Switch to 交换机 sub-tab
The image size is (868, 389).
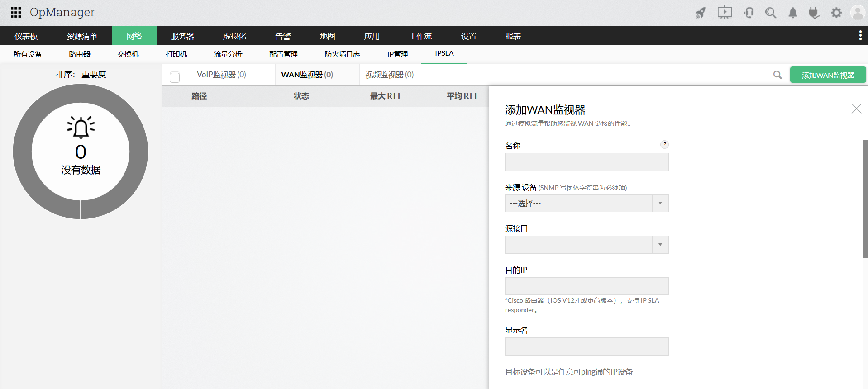[128, 54]
